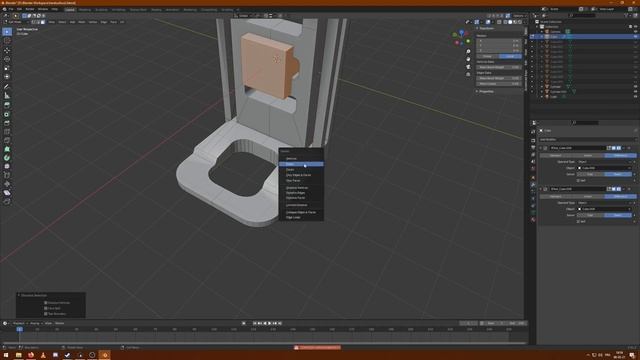
Task: Click the pan view hand icon
Action: click(x=468, y=59)
